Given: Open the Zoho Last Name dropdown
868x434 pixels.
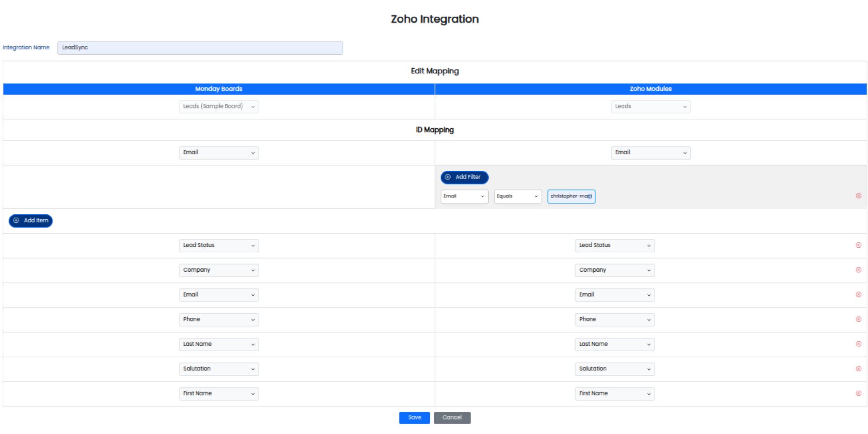Looking at the screenshot, I should [x=615, y=344].
